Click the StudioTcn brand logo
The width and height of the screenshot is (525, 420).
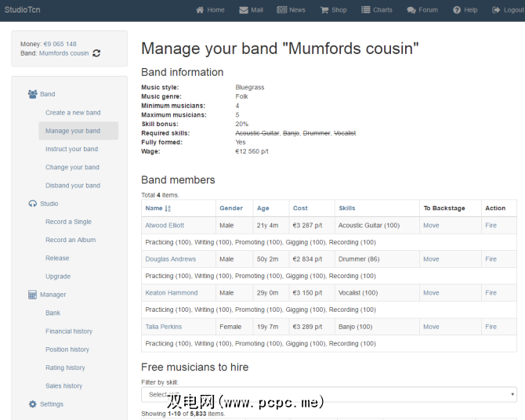(x=23, y=9)
